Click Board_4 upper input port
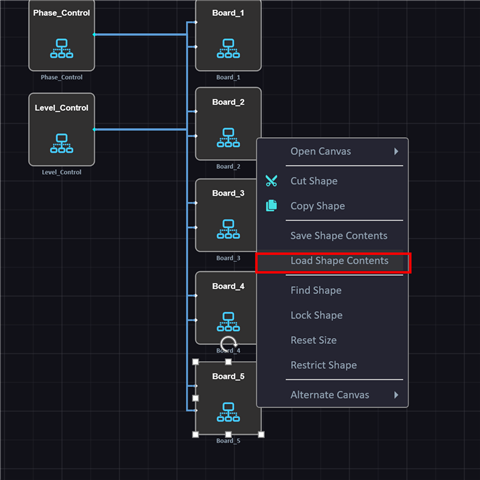The width and height of the screenshot is (480, 480). point(196,295)
